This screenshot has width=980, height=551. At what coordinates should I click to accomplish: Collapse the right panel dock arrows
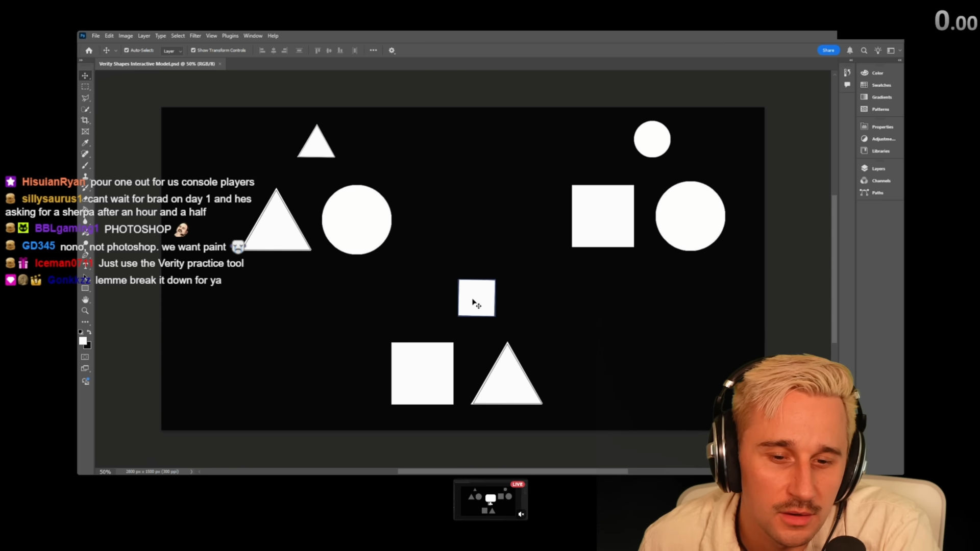tap(899, 60)
